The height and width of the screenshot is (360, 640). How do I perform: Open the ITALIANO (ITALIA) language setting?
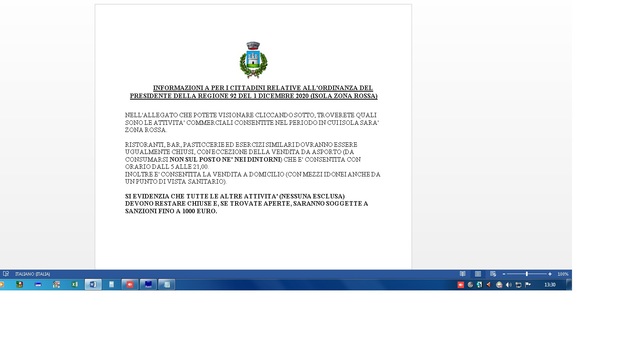pos(33,274)
